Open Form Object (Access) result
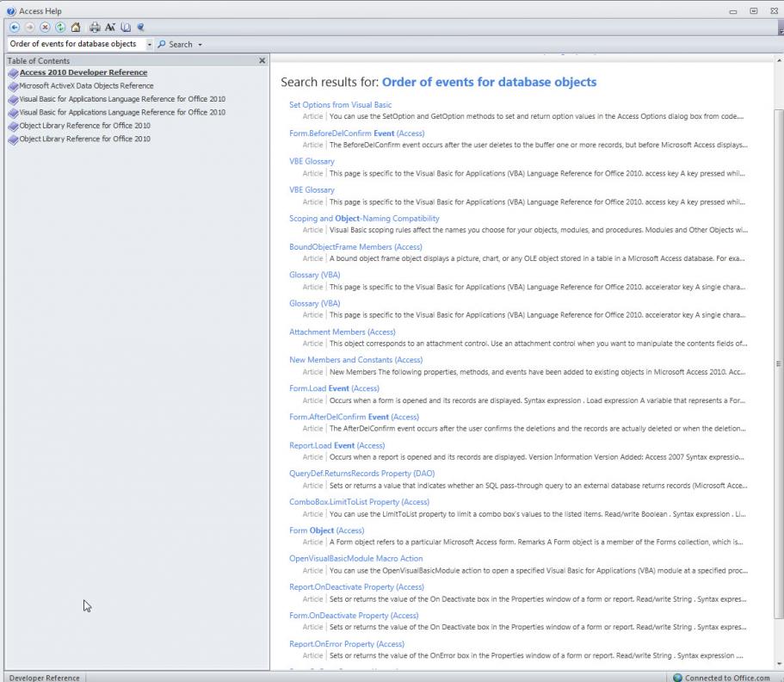Screen dimensions: 784x682 (x=327, y=530)
